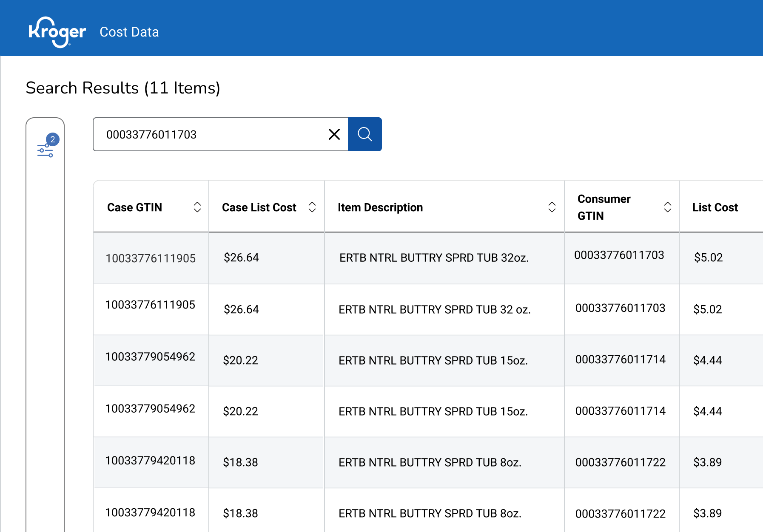This screenshot has width=763, height=532.
Task: Click the Case List Cost header
Action: click(259, 207)
